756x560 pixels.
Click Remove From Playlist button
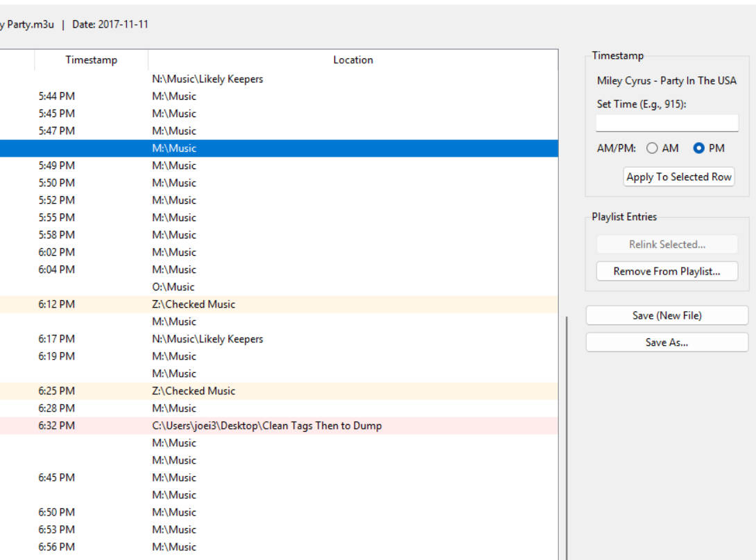point(667,271)
